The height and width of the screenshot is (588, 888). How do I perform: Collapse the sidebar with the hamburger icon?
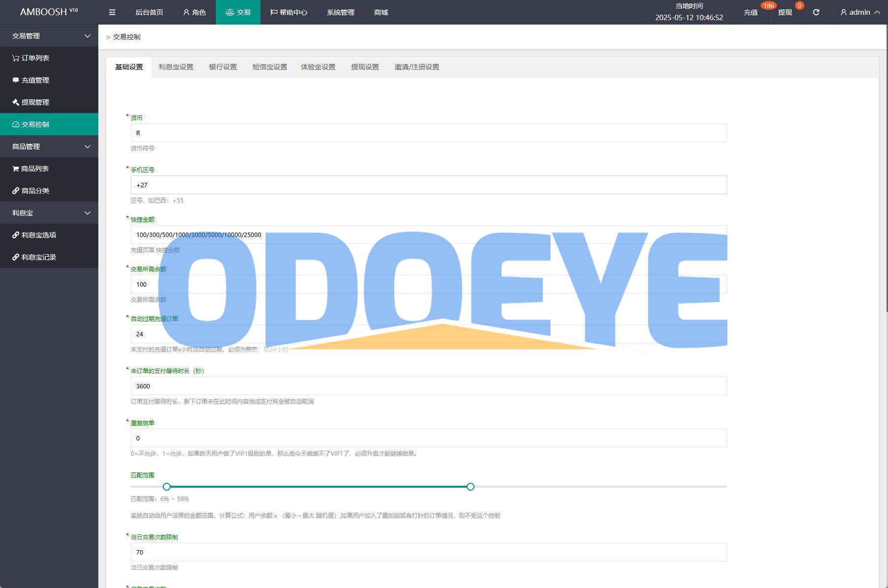[112, 12]
